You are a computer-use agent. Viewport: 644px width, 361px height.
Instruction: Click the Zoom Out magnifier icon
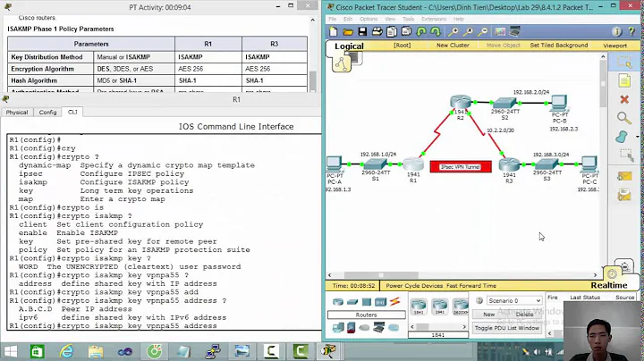(x=483, y=31)
